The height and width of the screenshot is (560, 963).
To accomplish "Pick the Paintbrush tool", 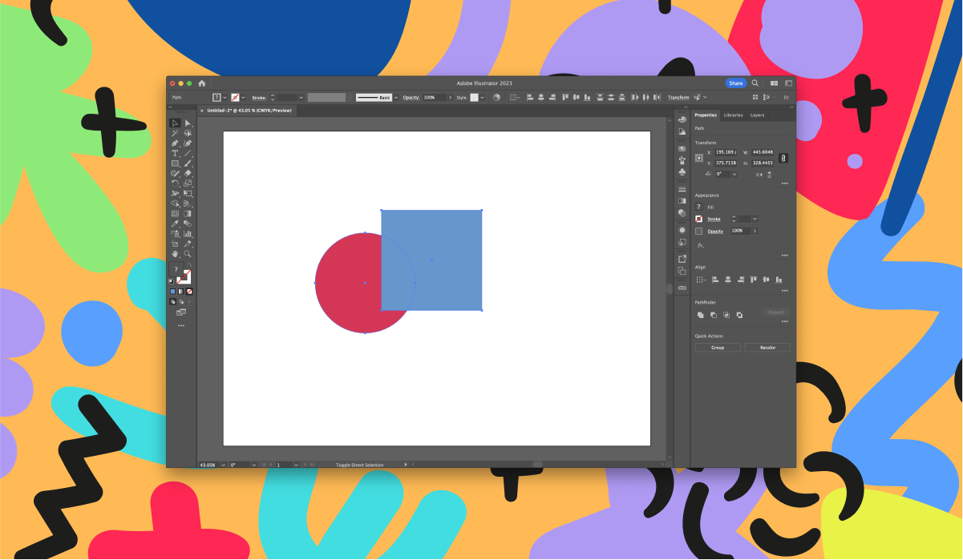I will coord(187,163).
